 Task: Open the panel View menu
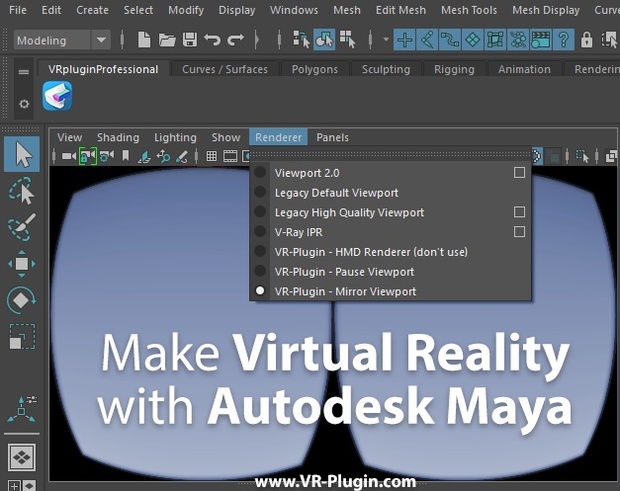69,137
